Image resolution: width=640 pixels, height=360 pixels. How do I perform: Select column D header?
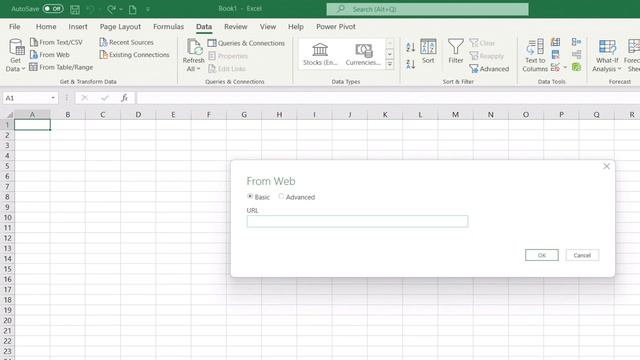[x=138, y=115]
